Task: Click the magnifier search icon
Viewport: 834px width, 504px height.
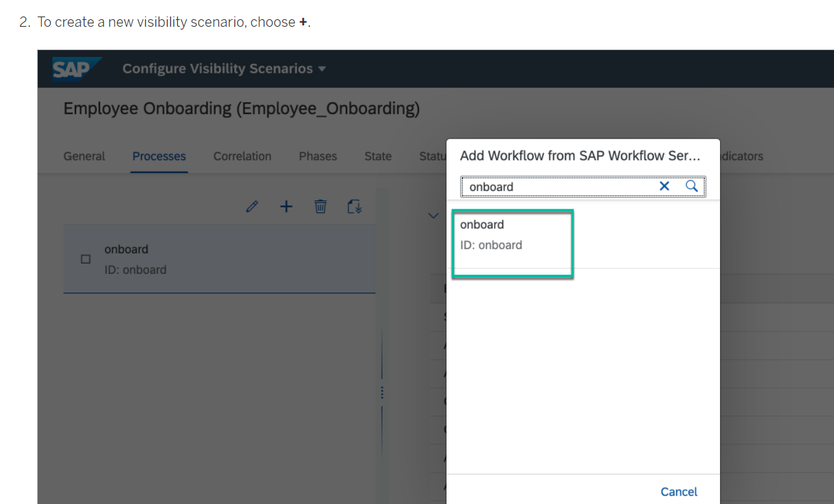Action: click(692, 186)
